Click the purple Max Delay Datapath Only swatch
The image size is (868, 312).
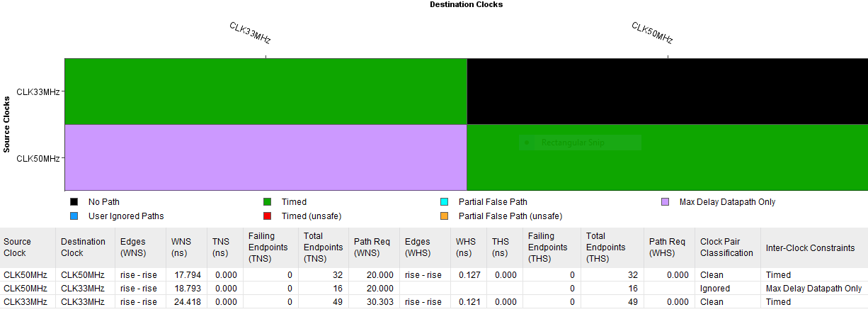click(x=664, y=202)
